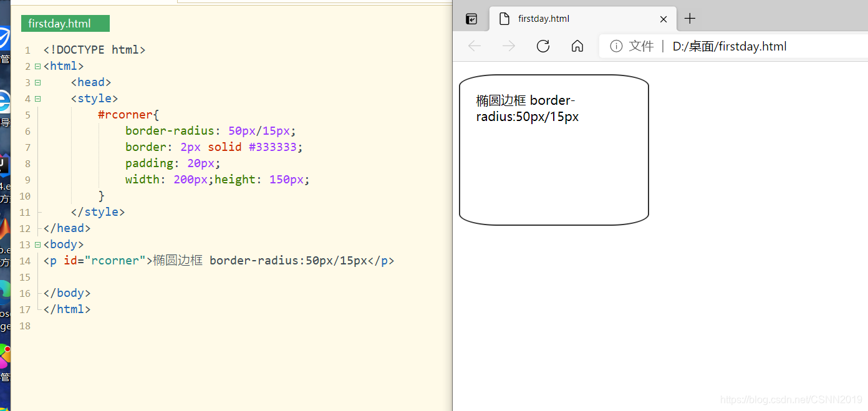Click the browser back arrow
Screen dimensions: 868x411
coord(475,46)
